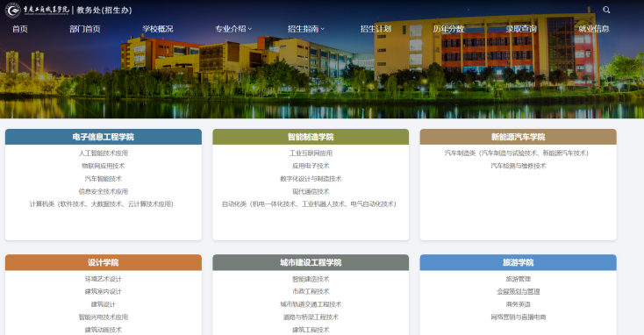Open the 环境艺术设计 major link

click(104, 279)
